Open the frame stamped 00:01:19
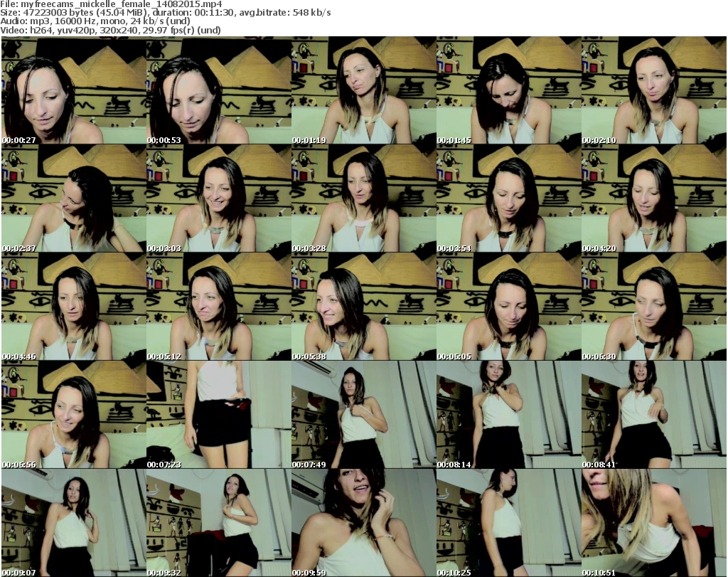 [363, 90]
